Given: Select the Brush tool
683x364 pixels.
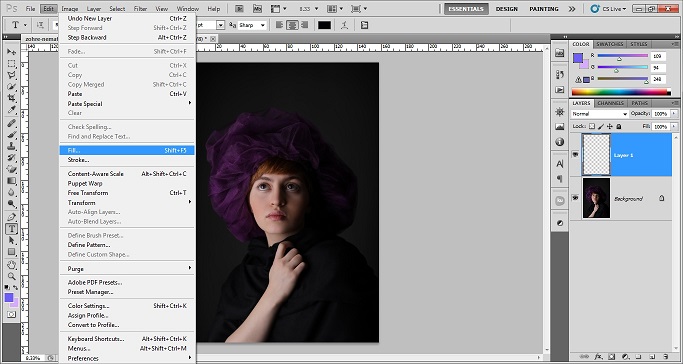Looking at the screenshot, I should 11,135.
